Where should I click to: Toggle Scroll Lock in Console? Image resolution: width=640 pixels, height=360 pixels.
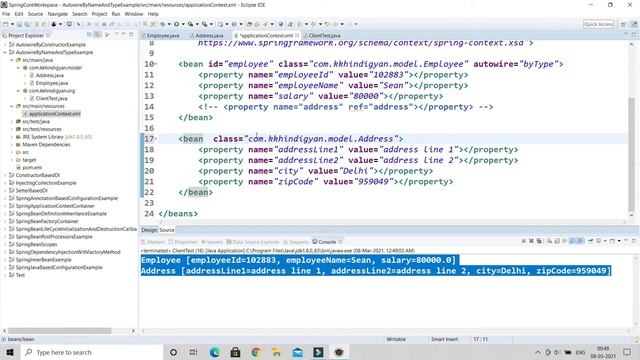pyautogui.click(x=557, y=241)
